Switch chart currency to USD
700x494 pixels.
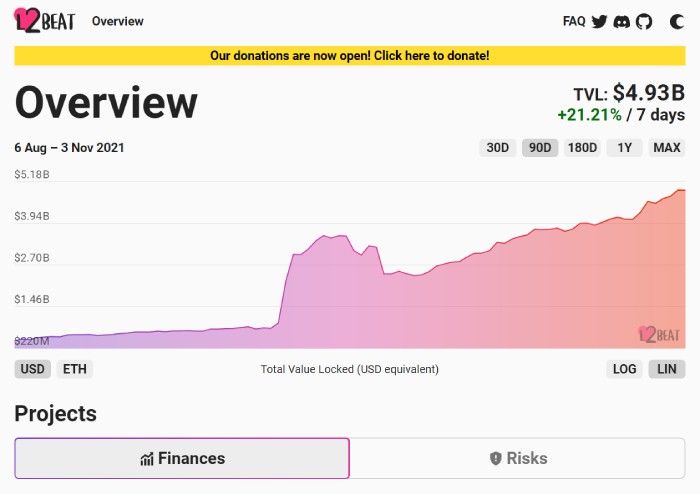point(33,369)
